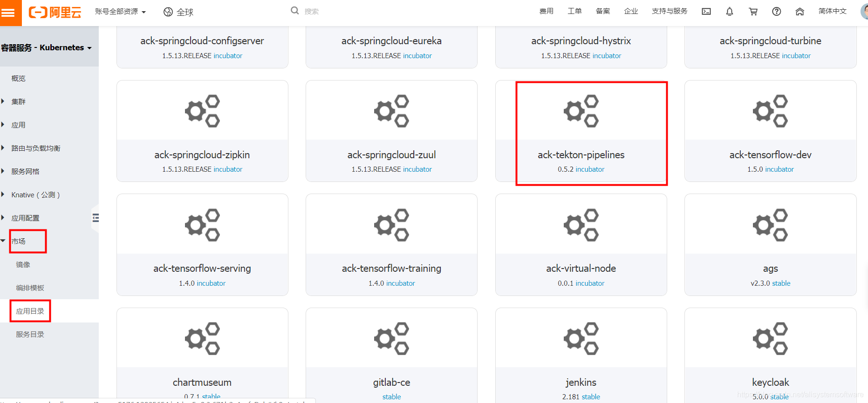Open the notification bell

(730, 12)
